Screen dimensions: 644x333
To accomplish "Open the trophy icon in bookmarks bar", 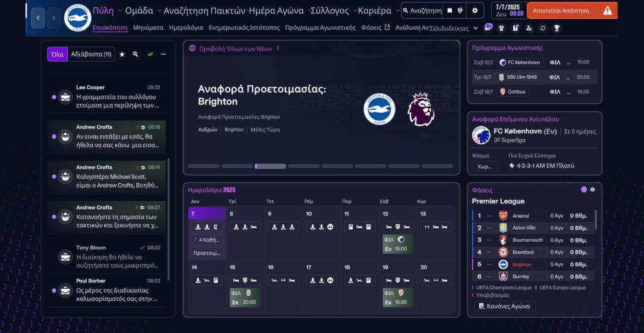I will [x=557, y=28].
